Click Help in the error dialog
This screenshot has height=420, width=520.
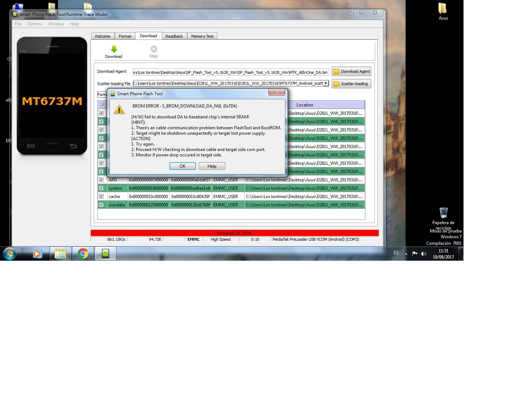pos(212,166)
